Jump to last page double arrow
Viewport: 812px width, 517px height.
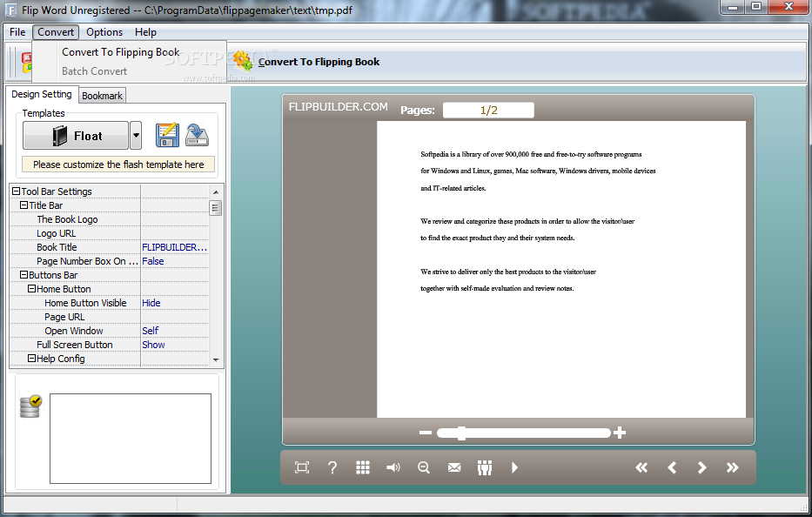tap(732, 467)
